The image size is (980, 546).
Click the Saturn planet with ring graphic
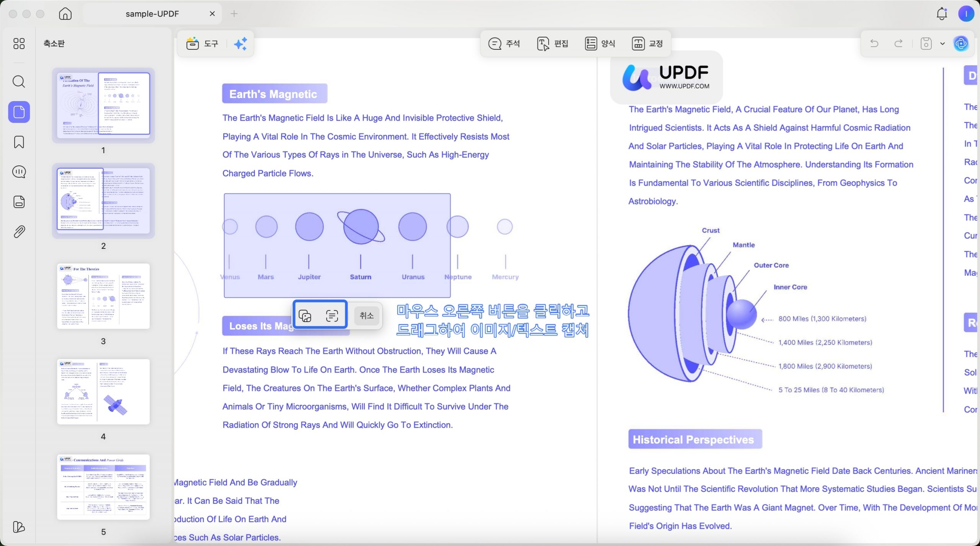[361, 227]
